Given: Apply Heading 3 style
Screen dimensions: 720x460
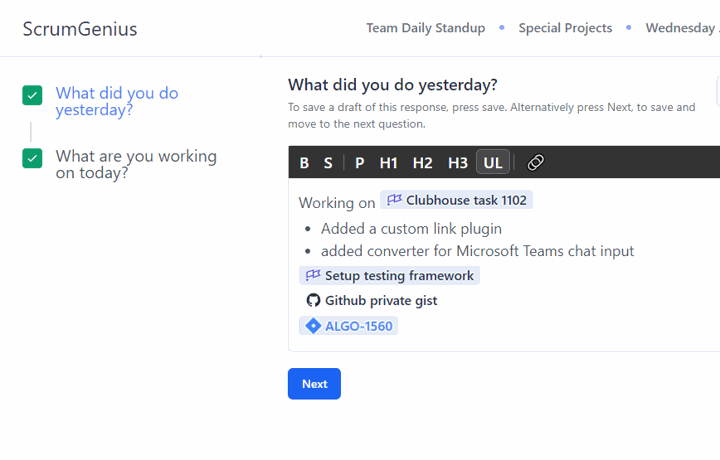Looking at the screenshot, I should (x=457, y=163).
